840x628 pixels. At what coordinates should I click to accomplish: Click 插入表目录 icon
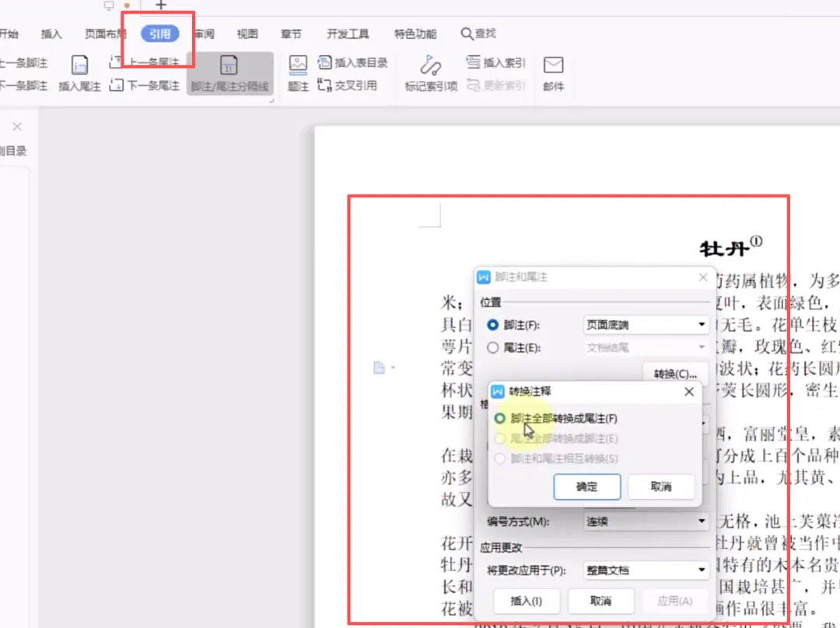pyautogui.click(x=324, y=63)
